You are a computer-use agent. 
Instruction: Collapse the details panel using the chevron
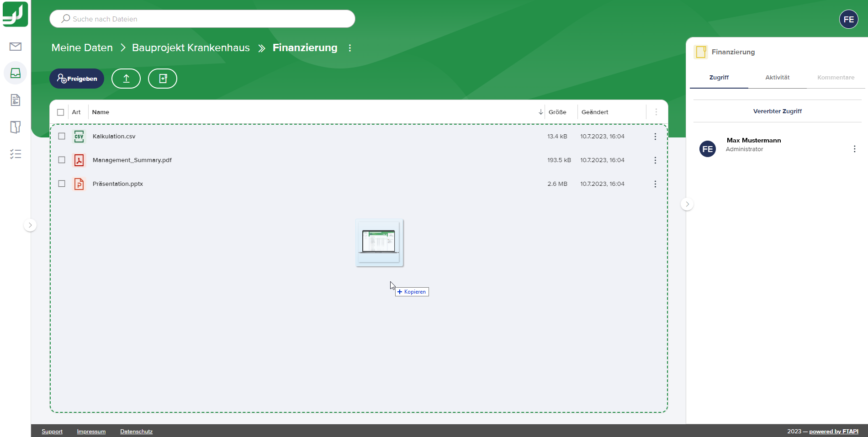(x=687, y=204)
